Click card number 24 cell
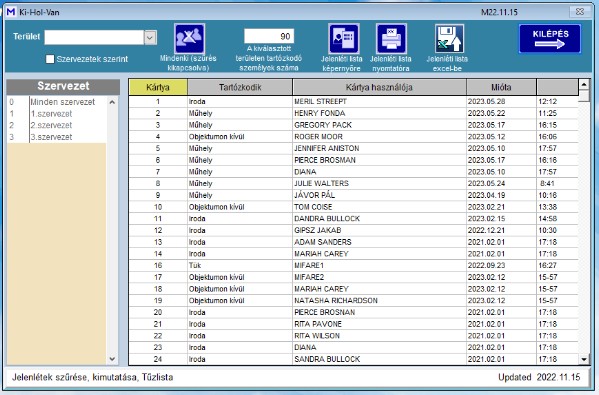This screenshot has width=599, height=395. point(158,359)
